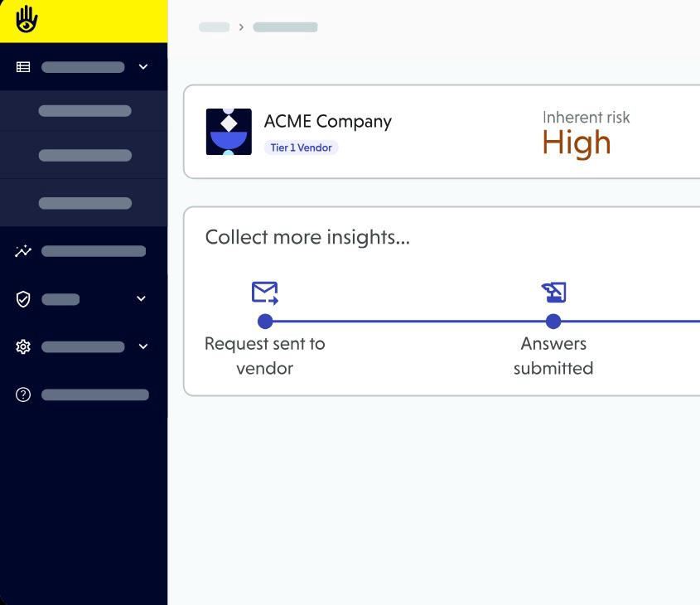Click the help question mark icon
The image size is (700, 605).
coord(23,395)
